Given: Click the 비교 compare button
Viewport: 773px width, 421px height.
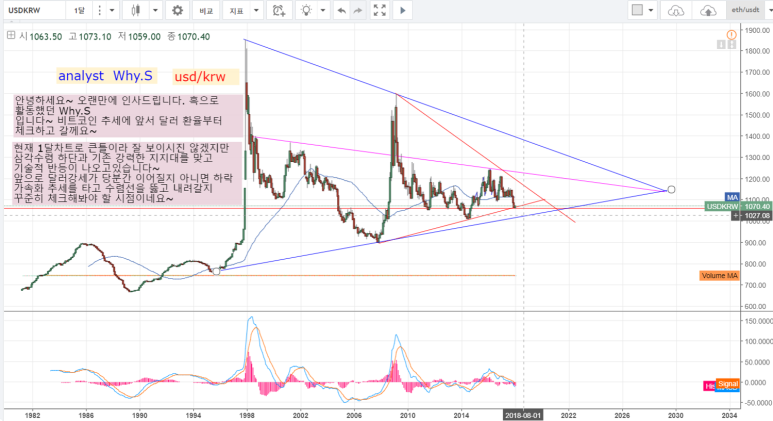Looking at the screenshot, I should [x=206, y=10].
